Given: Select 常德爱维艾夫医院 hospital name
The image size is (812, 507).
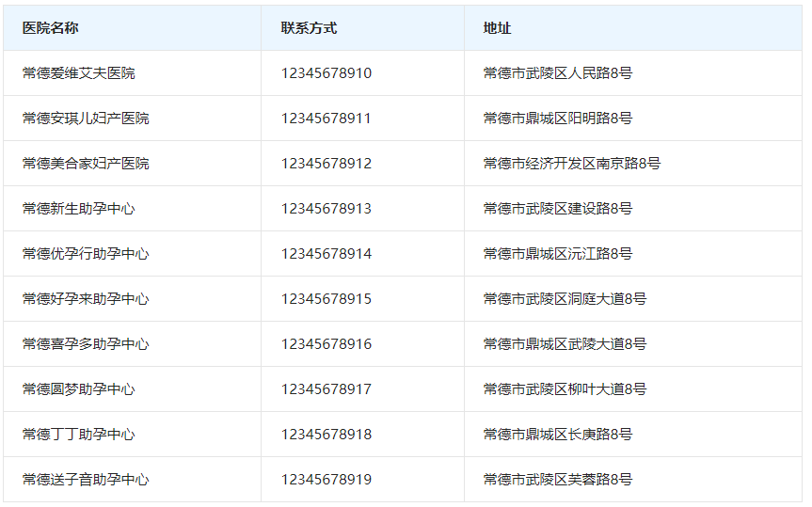Looking at the screenshot, I should click(x=79, y=73).
